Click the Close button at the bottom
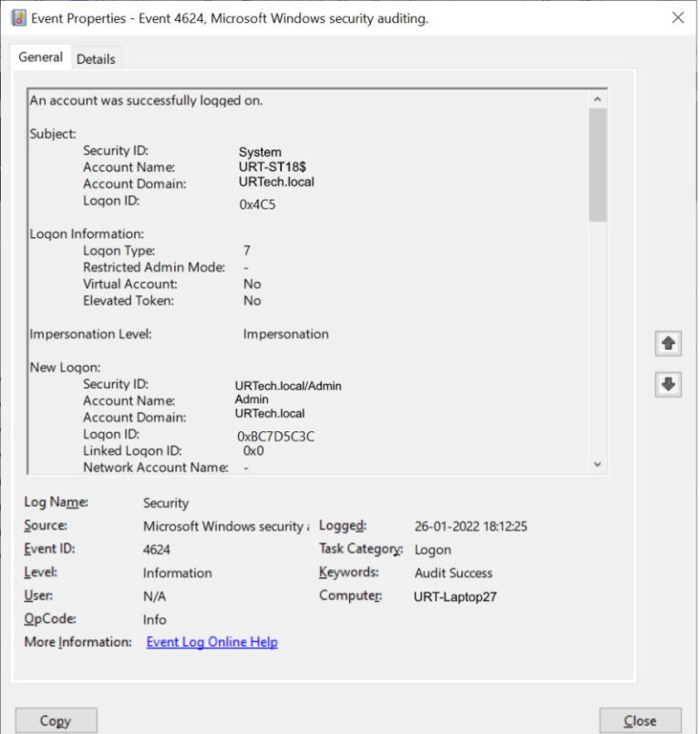700x734 pixels. tap(640, 720)
